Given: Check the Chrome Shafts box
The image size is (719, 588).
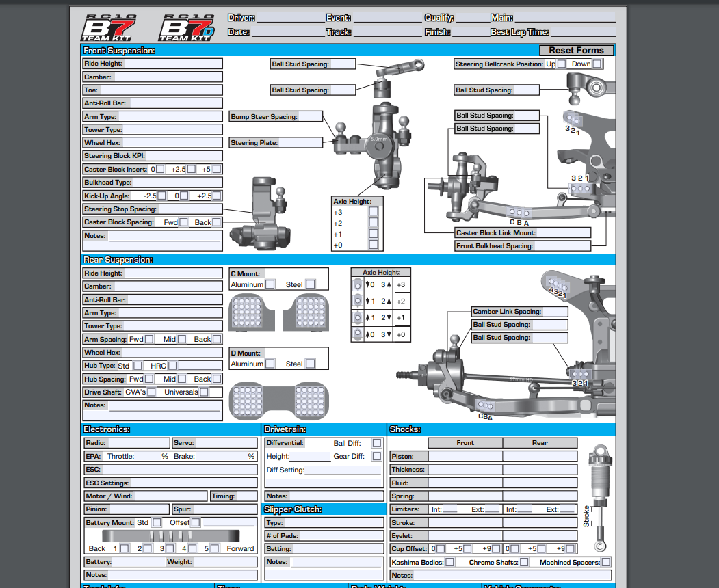Looking at the screenshot, I should coord(524,561).
